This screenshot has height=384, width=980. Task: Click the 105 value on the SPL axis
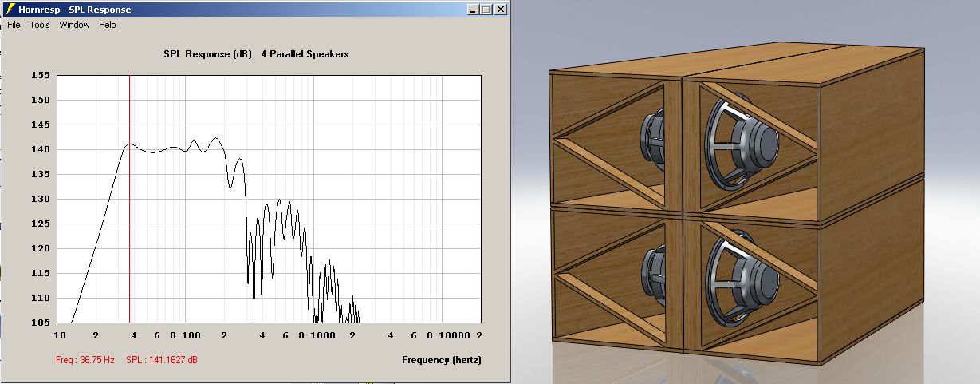pos(41,323)
